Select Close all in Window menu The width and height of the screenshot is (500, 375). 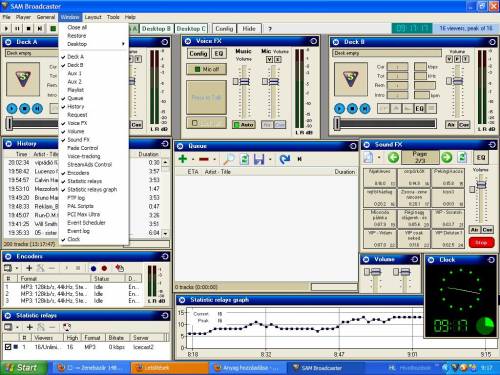pyautogui.click(x=93, y=27)
